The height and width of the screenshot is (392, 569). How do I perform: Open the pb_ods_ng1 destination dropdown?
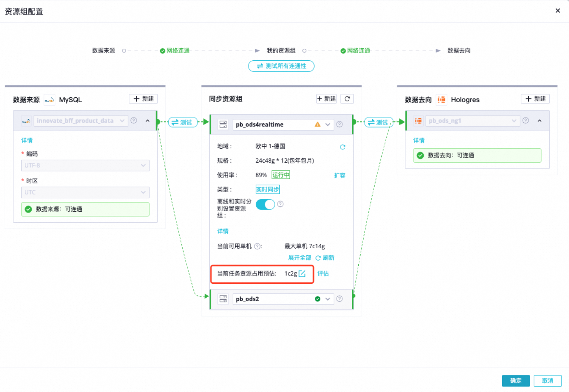[473, 121]
